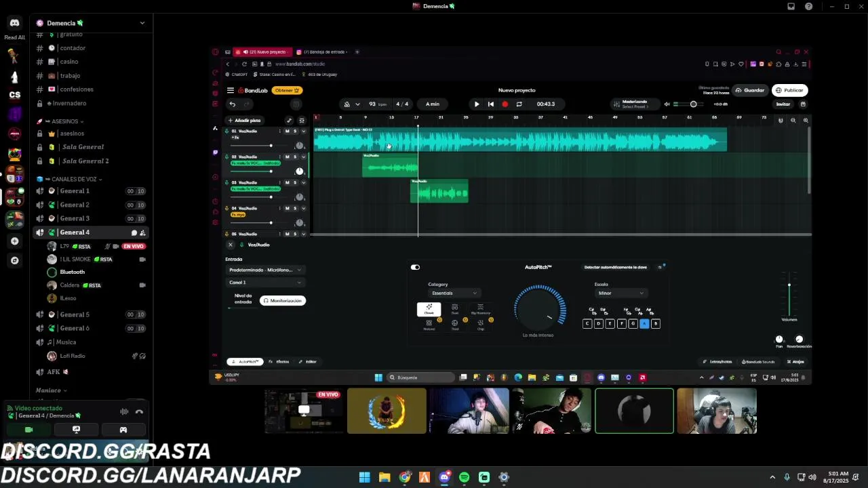Click track 01 pan knob
Screen dimensions: 868x488
(x=299, y=146)
